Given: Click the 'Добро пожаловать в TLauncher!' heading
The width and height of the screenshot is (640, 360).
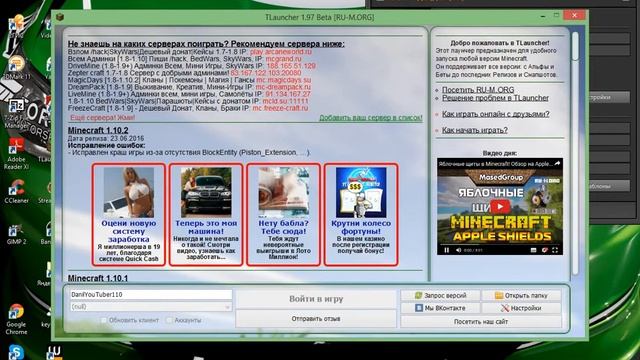Looking at the screenshot, I should tap(500, 43).
